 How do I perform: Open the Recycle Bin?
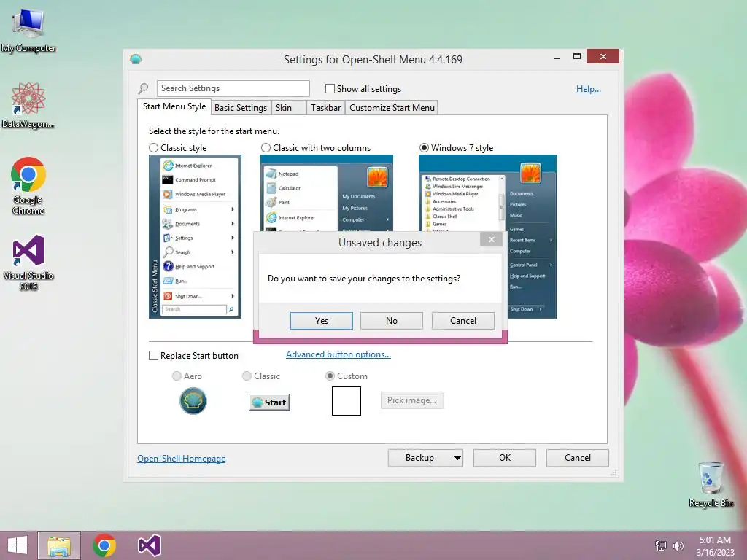(711, 484)
